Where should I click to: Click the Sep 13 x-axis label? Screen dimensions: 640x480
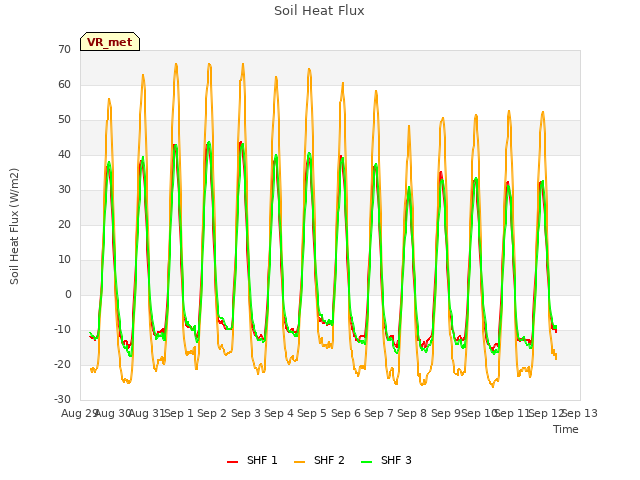[x=580, y=413]
